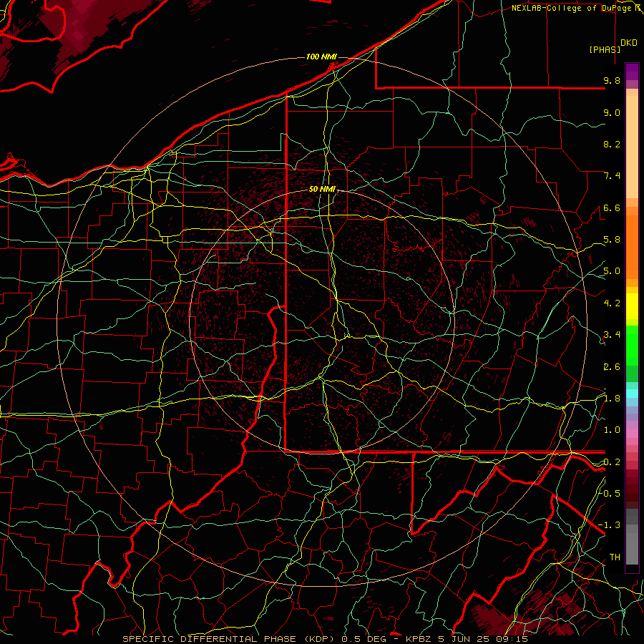Click the 0.2 value on the scale
The width and height of the screenshot is (644, 644).
click(x=612, y=462)
